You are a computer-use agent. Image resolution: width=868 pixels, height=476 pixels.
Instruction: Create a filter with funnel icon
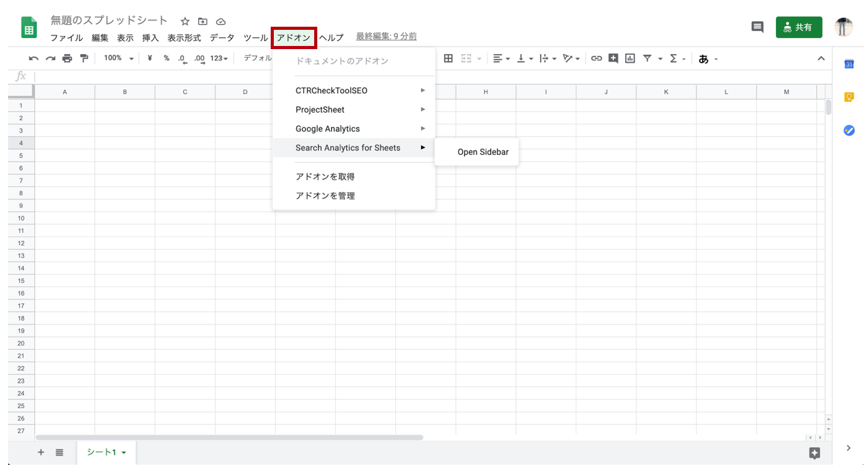tap(647, 58)
